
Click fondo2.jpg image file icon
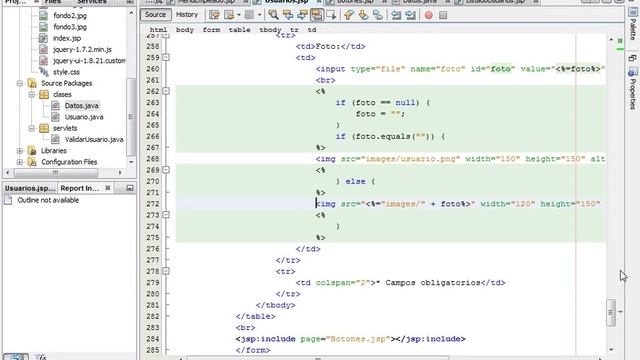point(43,16)
